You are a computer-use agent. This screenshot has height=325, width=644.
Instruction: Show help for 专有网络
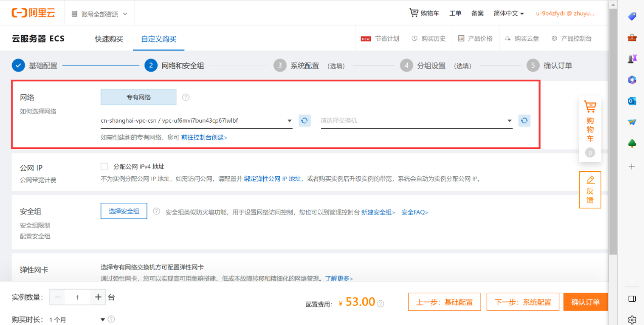pos(186,97)
